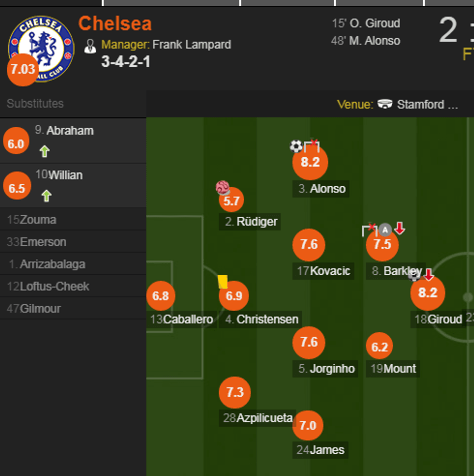Click the Chelsea 7.03 team rating badge
The width and height of the screenshot is (474, 476).
pos(22,70)
